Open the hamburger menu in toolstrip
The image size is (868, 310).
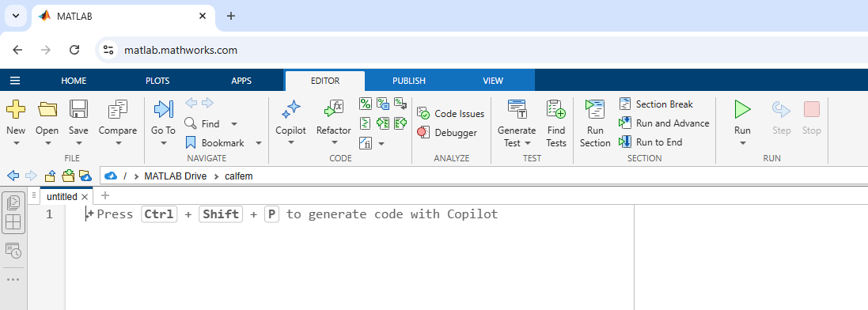[x=15, y=81]
